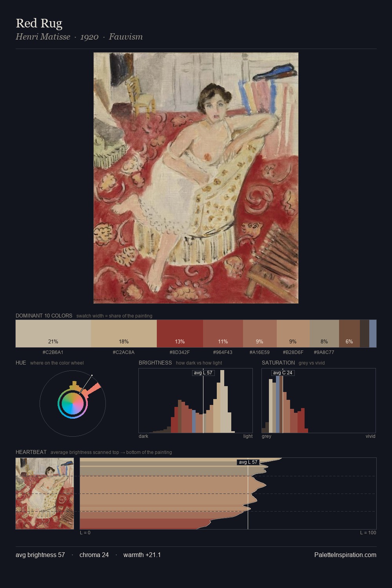Open the PaletteInspiration.com link

coord(345,555)
